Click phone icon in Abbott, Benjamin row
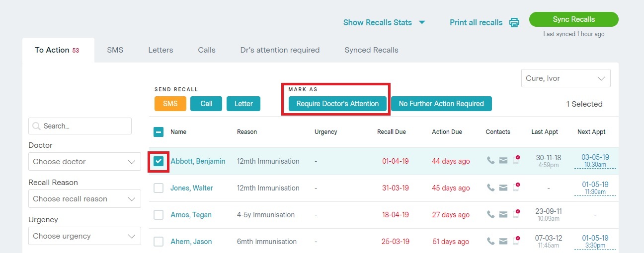 490,161
